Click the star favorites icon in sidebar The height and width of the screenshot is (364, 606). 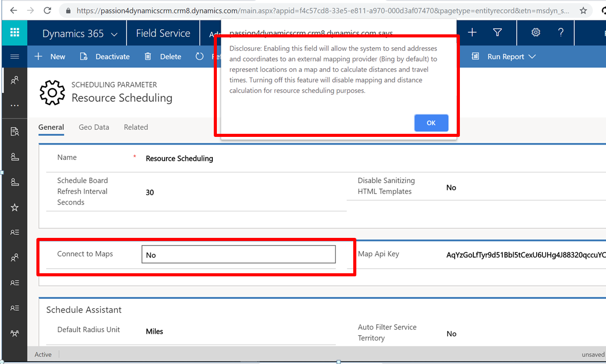14,208
